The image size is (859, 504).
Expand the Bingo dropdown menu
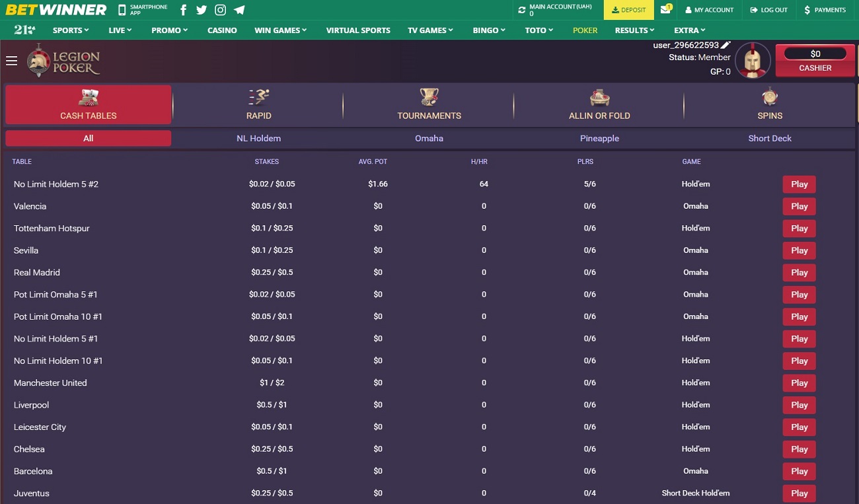tap(489, 30)
